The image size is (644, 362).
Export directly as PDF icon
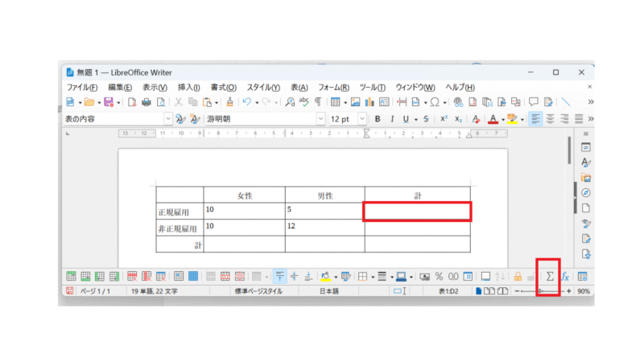132,102
